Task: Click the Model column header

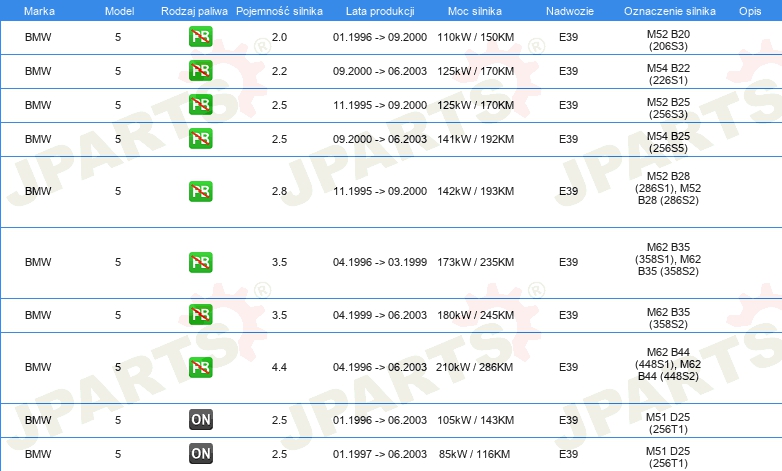Action: 119,11
